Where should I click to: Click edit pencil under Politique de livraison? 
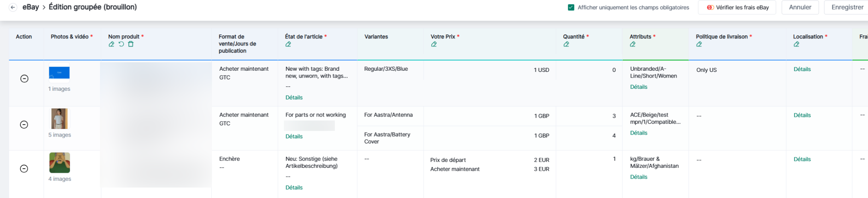pos(699,44)
